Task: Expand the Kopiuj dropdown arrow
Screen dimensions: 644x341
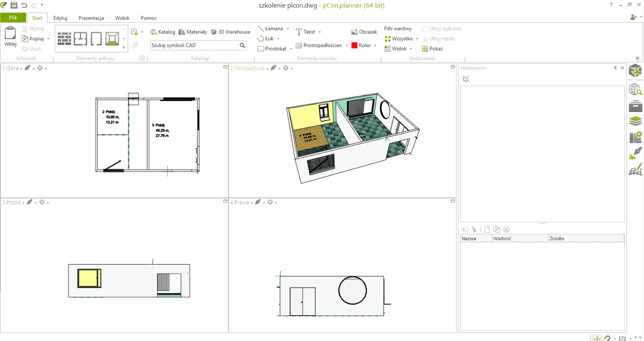Action: pyautogui.click(x=48, y=39)
